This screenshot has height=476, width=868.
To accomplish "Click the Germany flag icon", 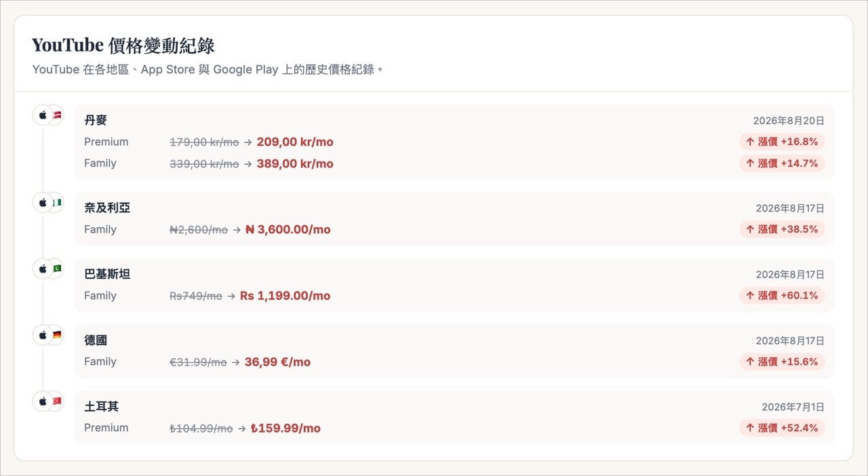I will [x=57, y=334].
